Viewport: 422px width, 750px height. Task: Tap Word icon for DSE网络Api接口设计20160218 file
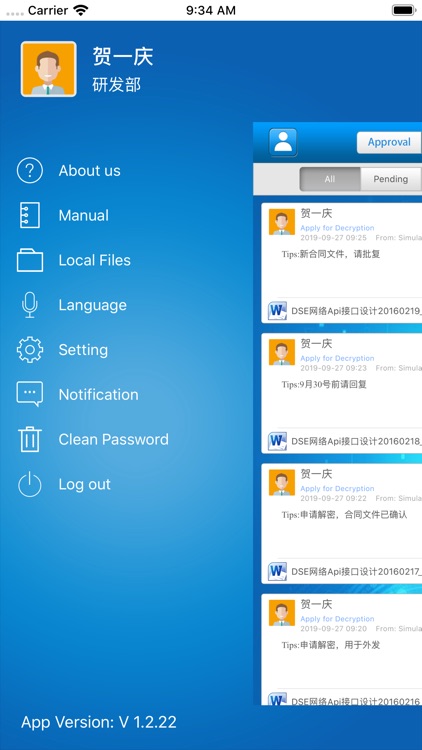click(x=278, y=441)
